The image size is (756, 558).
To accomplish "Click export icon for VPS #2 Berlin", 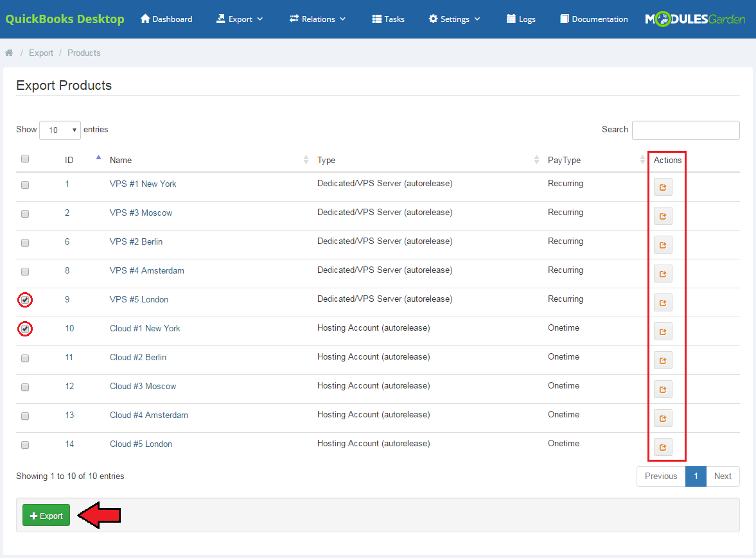I will (663, 245).
